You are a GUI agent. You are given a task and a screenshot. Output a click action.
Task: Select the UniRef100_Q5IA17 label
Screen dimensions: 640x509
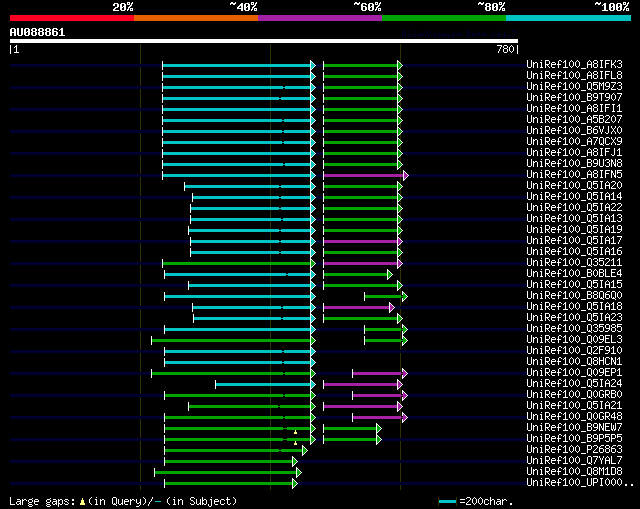[x=574, y=241]
